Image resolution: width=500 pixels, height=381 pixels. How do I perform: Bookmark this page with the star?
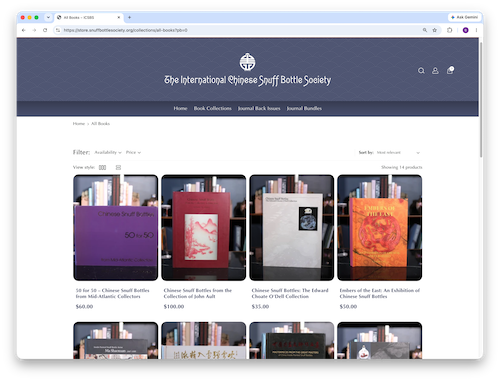(x=435, y=30)
